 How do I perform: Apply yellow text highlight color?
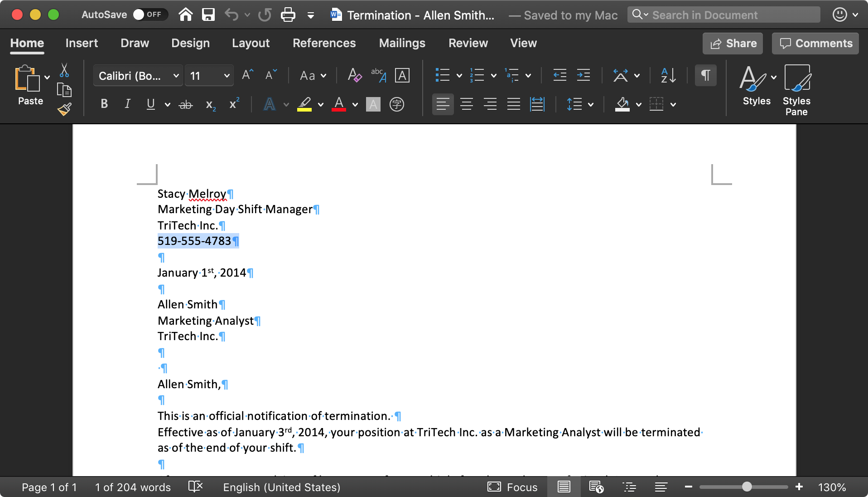304,104
